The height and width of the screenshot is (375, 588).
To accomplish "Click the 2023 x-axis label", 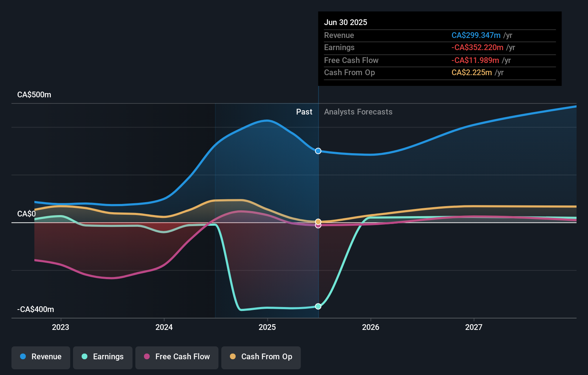I will point(61,327).
